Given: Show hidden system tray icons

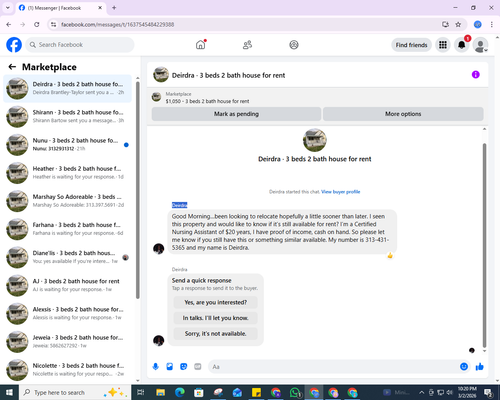Looking at the screenshot, I should (421, 392).
